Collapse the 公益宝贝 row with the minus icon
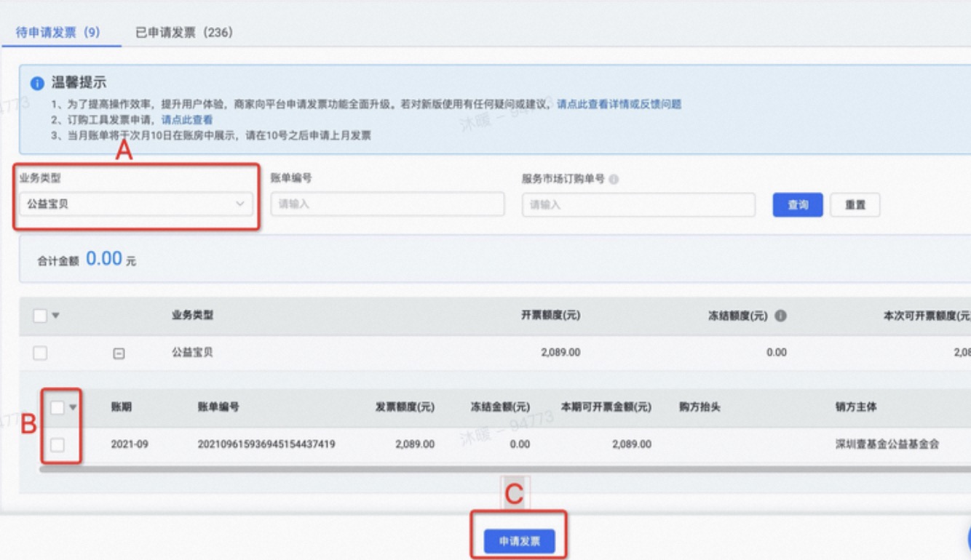This screenshot has width=971, height=560. [x=119, y=353]
